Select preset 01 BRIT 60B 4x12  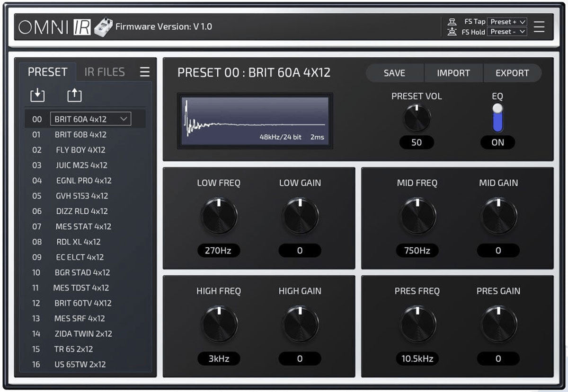click(x=85, y=135)
